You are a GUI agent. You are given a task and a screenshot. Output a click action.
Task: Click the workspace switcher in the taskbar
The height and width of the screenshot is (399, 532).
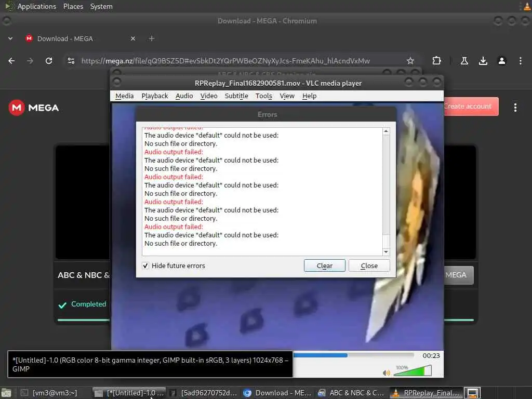[x=472, y=393]
